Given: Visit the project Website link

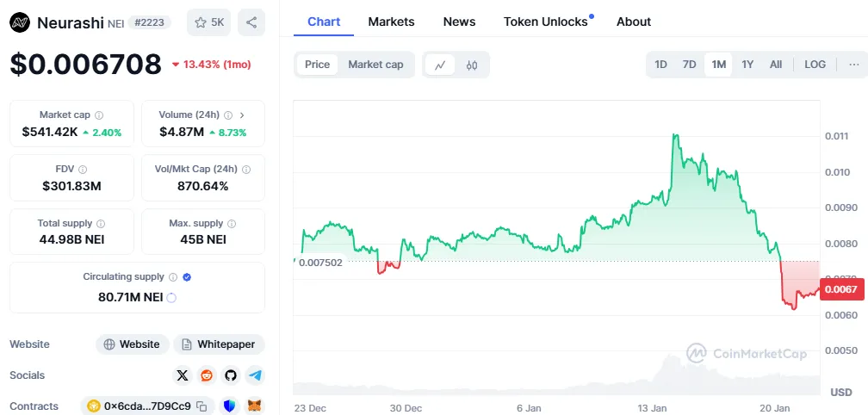Looking at the screenshot, I should 131,344.
